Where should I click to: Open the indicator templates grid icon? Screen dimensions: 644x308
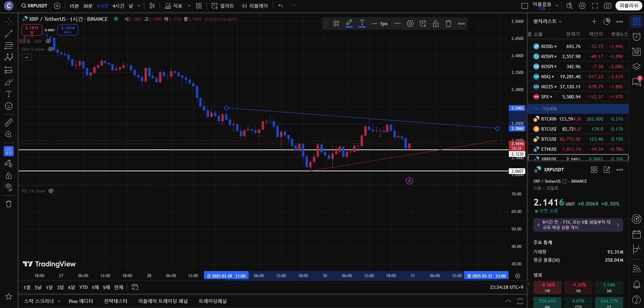[x=199, y=6]
